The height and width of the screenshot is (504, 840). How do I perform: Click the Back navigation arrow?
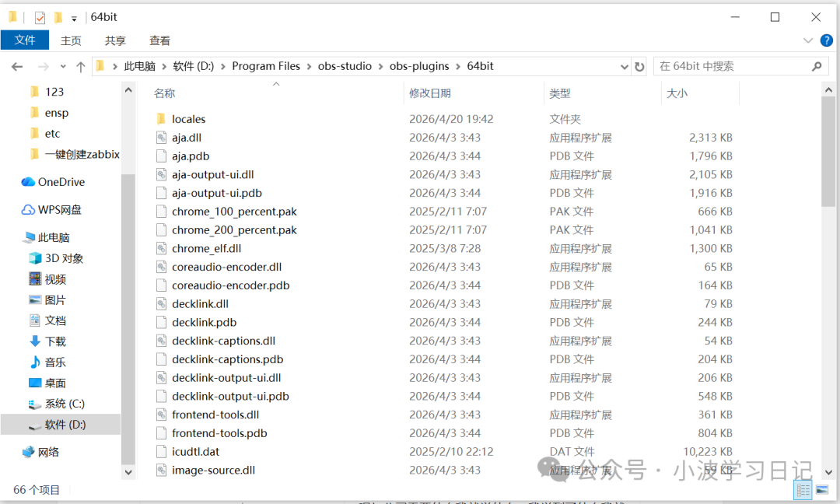coord(17,67)
